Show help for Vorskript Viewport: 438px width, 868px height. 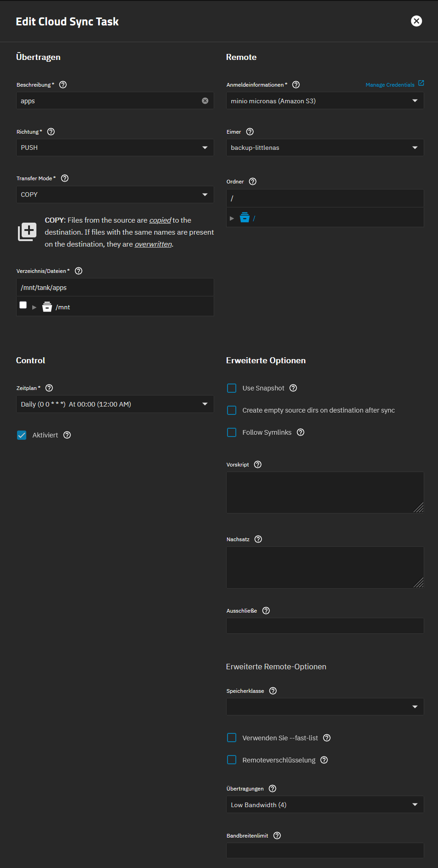tap(258, 465)
